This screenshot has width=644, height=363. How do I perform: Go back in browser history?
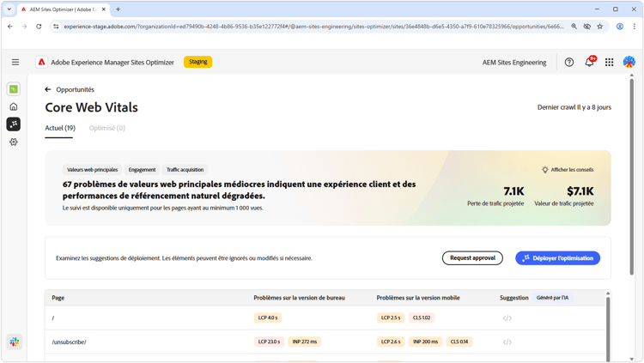pyautogui.click(x=10, y=27)
